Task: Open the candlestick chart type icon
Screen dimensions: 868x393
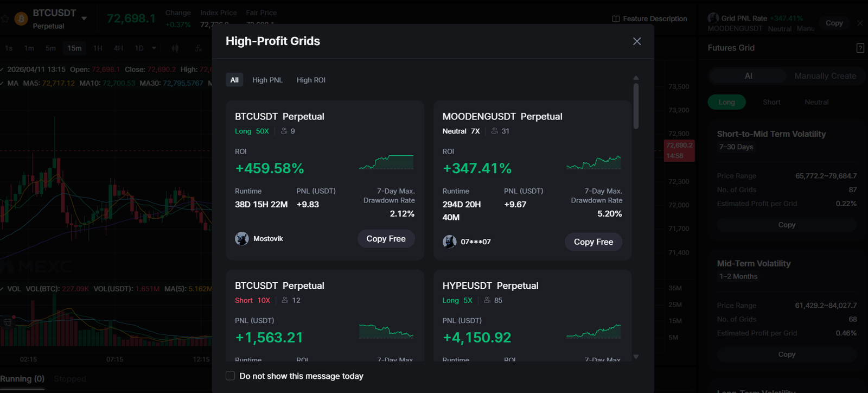Action: pyautogui.click(x=175, y=48)
